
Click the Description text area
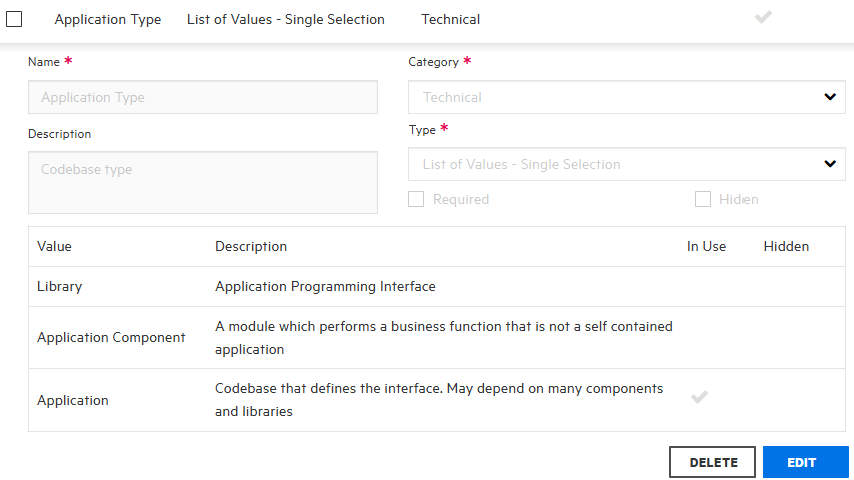pyautogui.click(x=203, y=182)
